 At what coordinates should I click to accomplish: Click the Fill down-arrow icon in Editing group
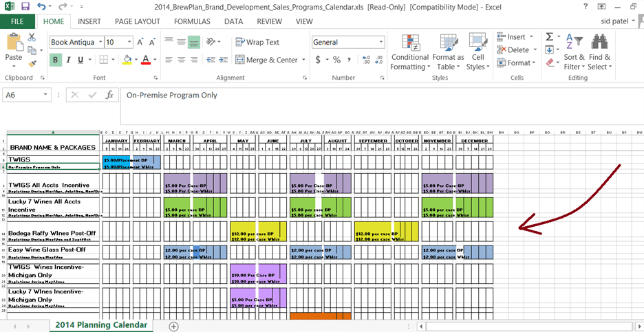[550, 50]
